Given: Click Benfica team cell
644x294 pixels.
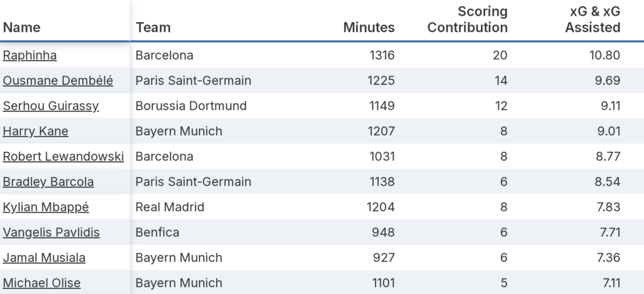Looking at the screenshot, I should [157, 232].
